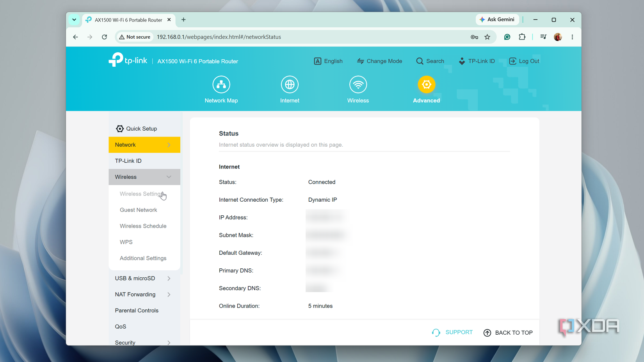Go back with browser back arrow
The height and width of the screenshot is (362, 644).
[x=76, y=37]
